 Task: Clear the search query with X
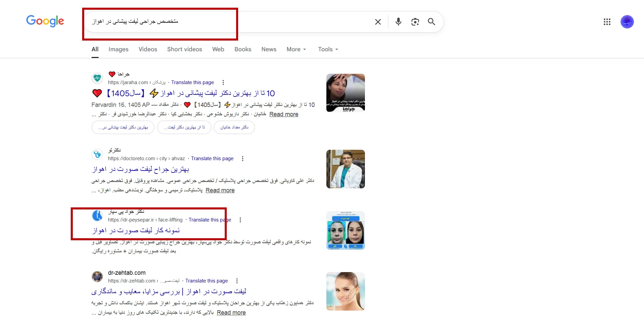click(378, 22)
